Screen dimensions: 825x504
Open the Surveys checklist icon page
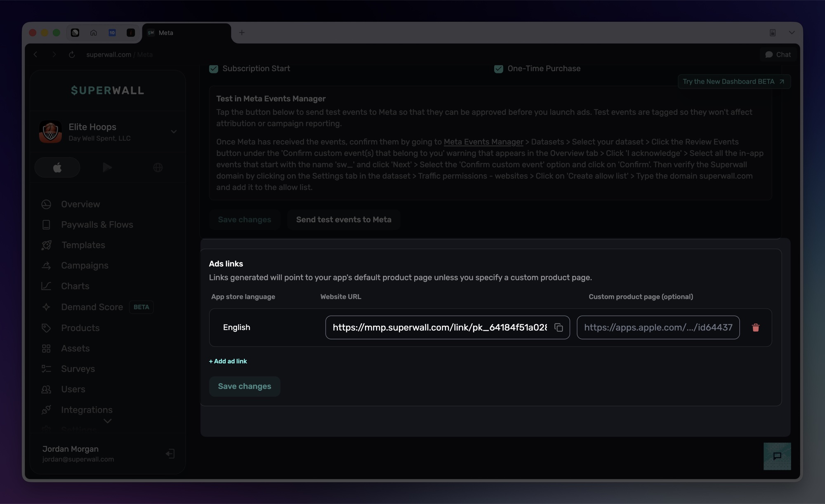46,369
